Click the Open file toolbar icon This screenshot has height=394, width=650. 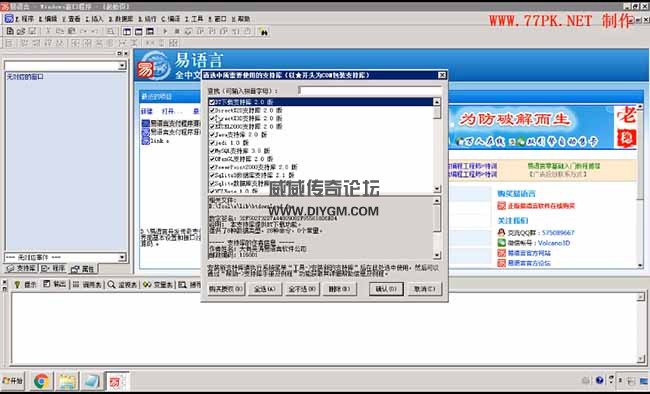pyautogui.click(x=21, y=31)
